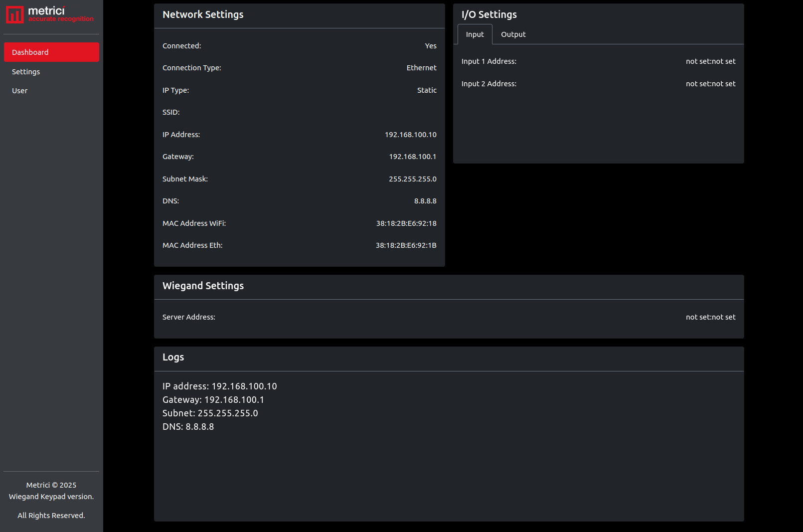The image size is (803, 532).
Task: Click the Input 1 Address label
Action: coord(489,61)
